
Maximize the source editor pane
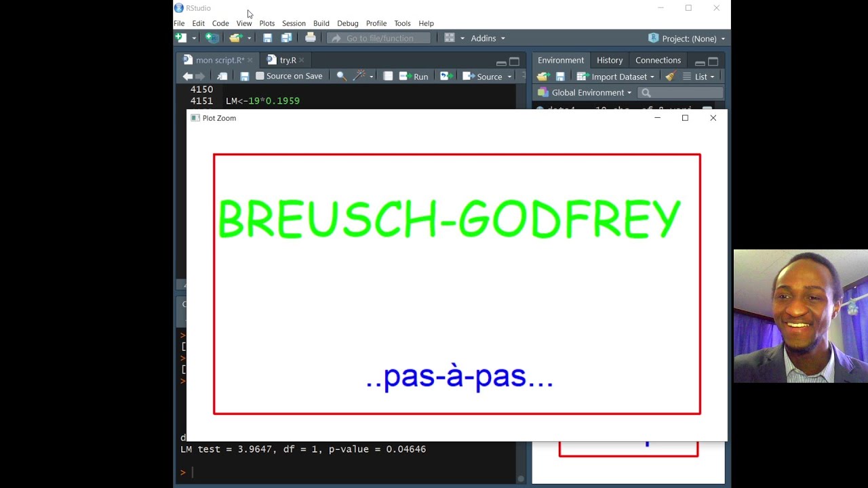coord(514,61)
